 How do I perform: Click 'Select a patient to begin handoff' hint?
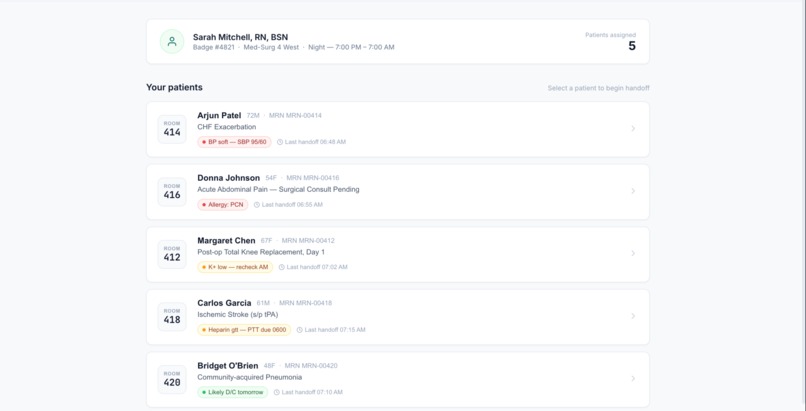tap(598, 88)
